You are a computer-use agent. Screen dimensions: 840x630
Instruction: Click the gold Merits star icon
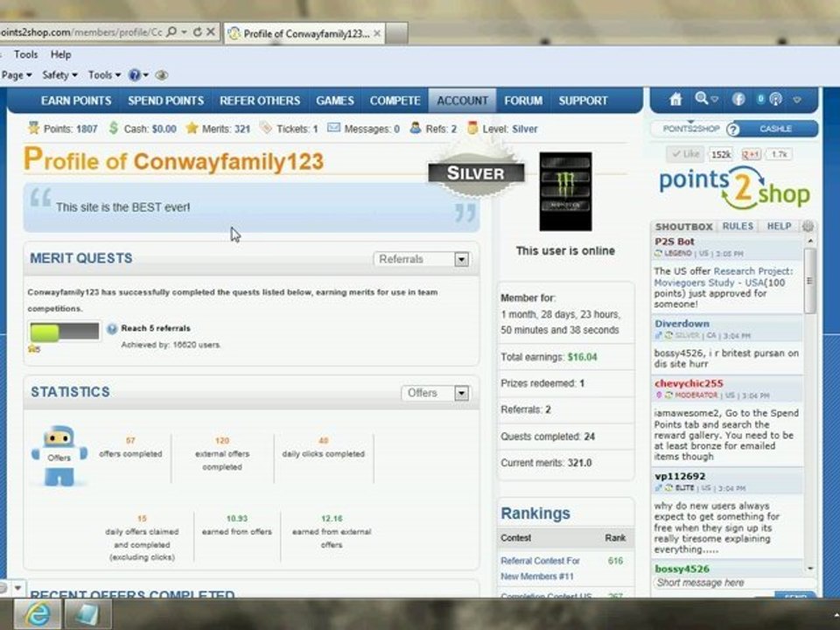tap(192, 128)
